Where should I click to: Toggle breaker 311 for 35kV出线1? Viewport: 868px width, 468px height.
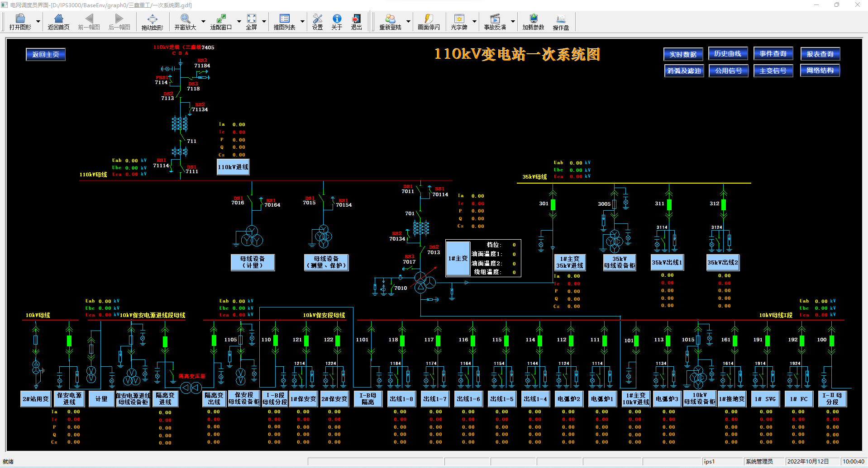[x=669, y=205]
